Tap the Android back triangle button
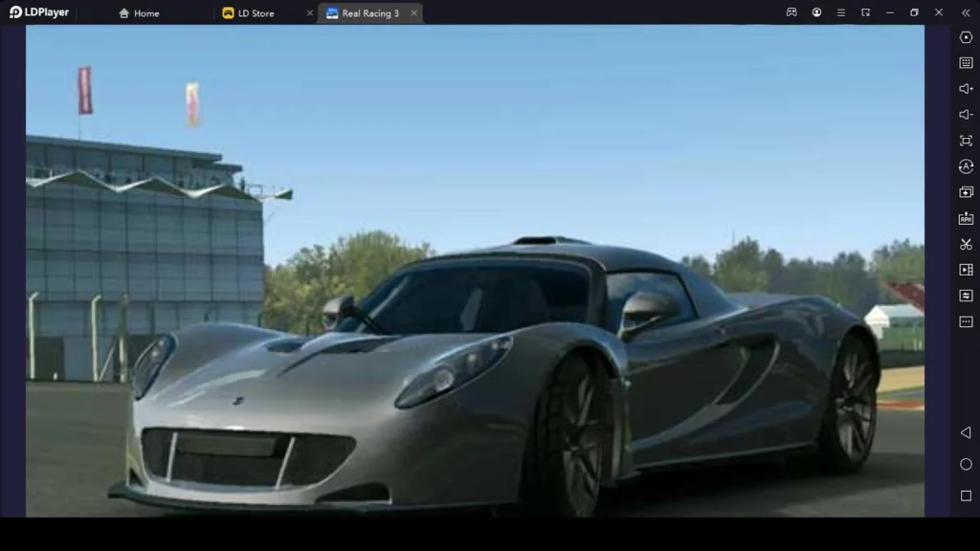 tap(966, 432)
